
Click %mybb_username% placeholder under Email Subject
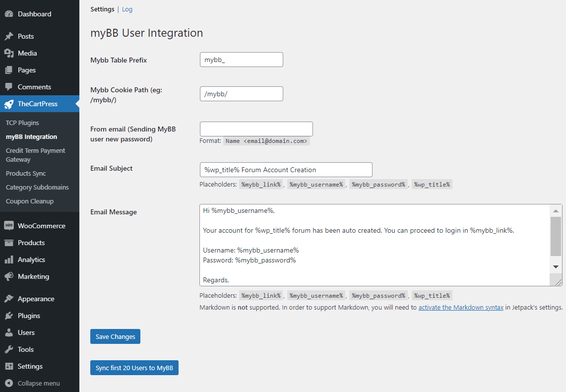(x=316, y=185)
